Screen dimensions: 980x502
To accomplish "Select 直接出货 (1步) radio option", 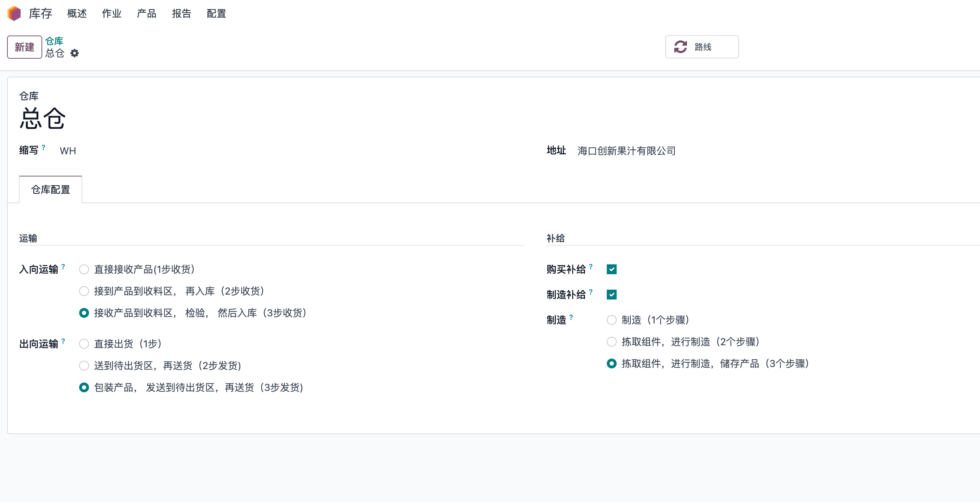I will click(84, 344).
